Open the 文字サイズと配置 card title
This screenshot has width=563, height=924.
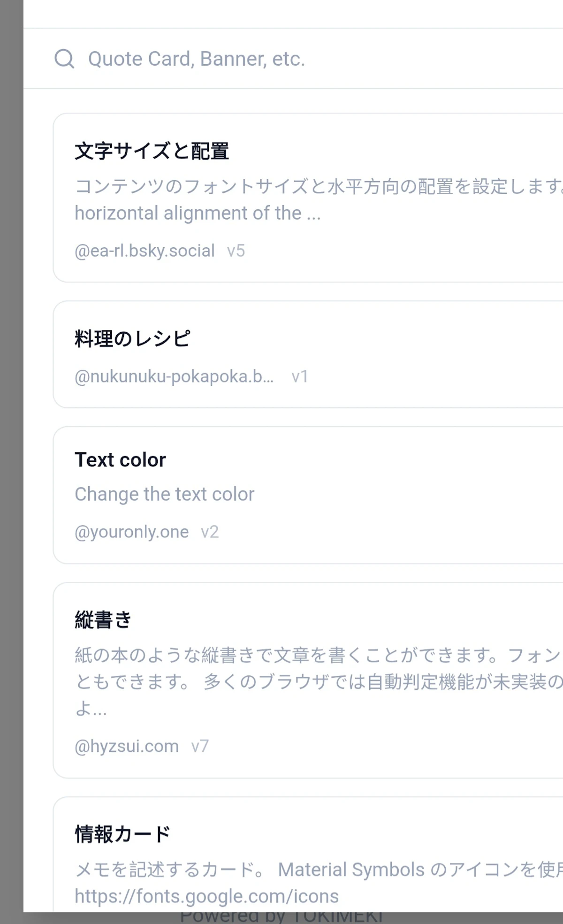pyautogui.click(x=152, y=152)
